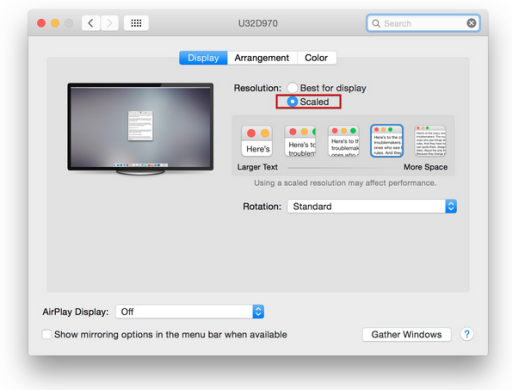Select the Display tab
The image size is (512, 390).
click(x=203, y=58)
